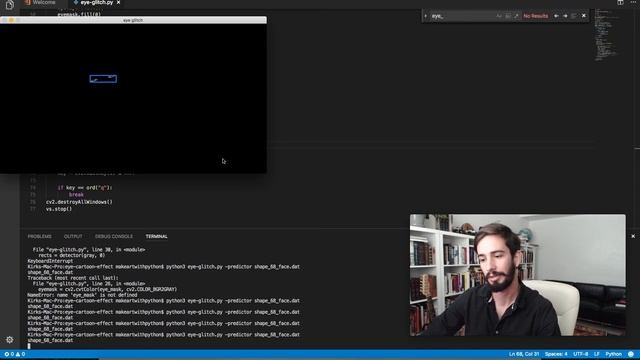Image resolution: width=640 pixels, height=360 pixels.
Task: Switch to the DEBUG CONSOLE tab
Action: point(114,236)
